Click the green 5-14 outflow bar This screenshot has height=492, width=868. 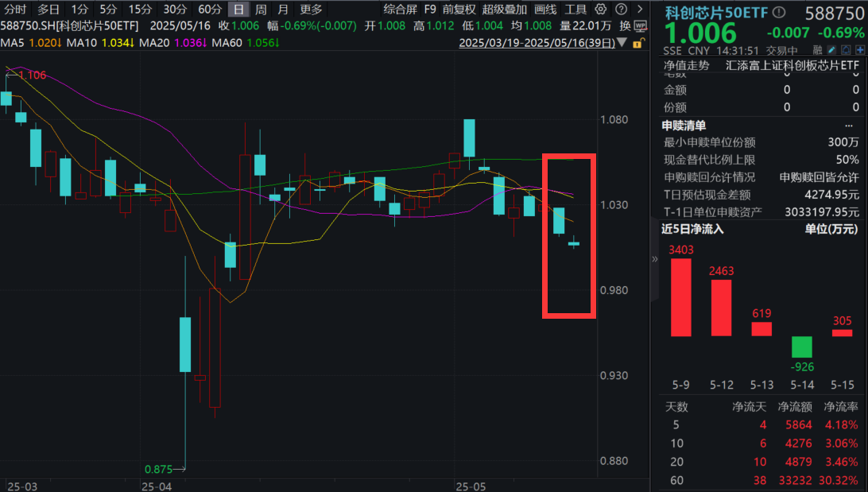[801, 345]
